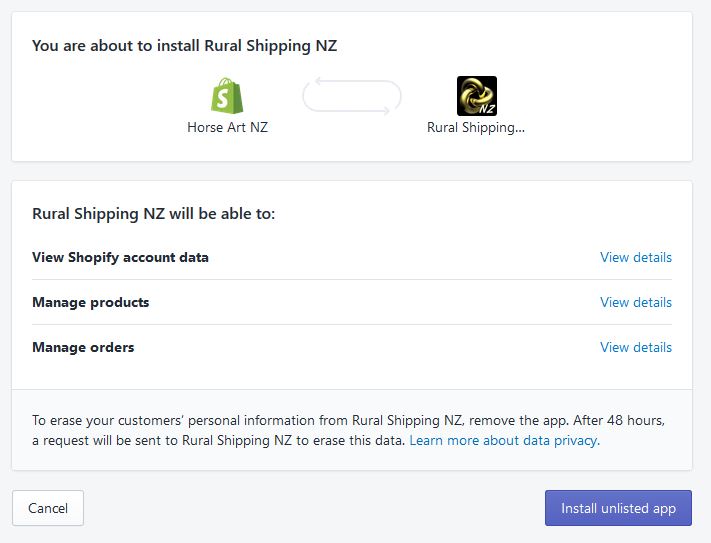
Task: Click the truncated Rural Shipping... app label
Action: click(x=476, y=127)
